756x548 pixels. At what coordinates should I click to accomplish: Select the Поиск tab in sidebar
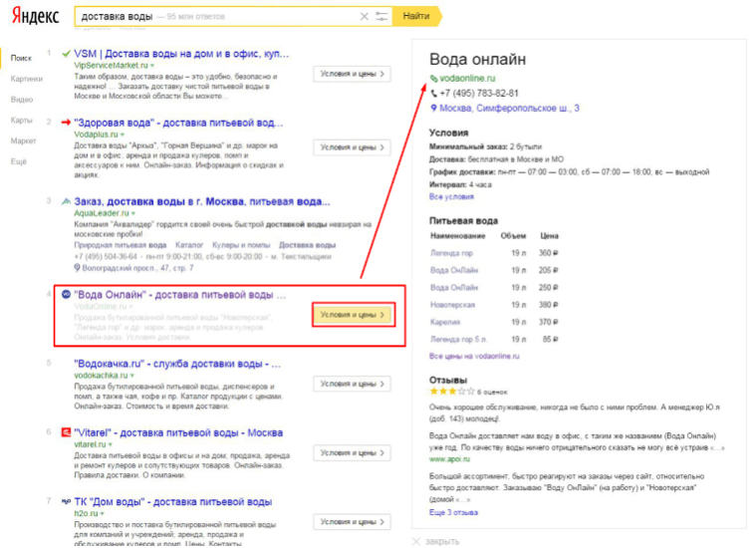21,58
